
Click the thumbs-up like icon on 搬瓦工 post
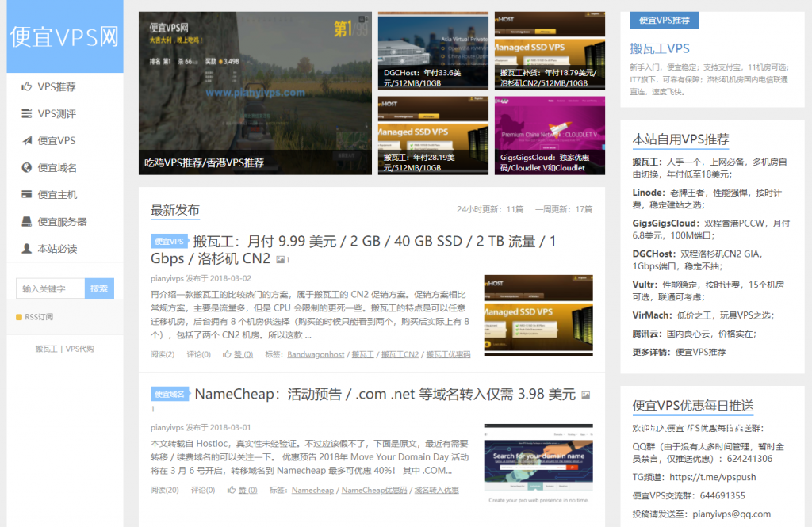pyautogui.click(x=227, y=354)
